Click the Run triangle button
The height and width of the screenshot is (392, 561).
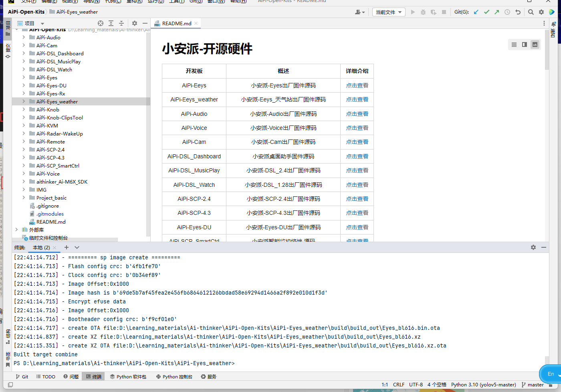(413, 12)
